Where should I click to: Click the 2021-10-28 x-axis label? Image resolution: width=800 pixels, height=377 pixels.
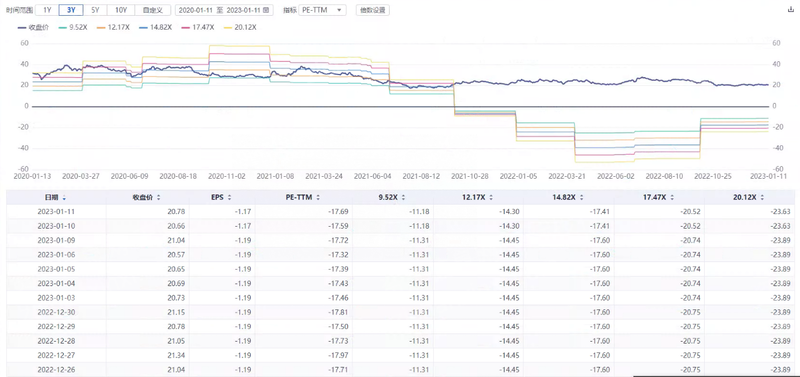(x=471, y=176)
